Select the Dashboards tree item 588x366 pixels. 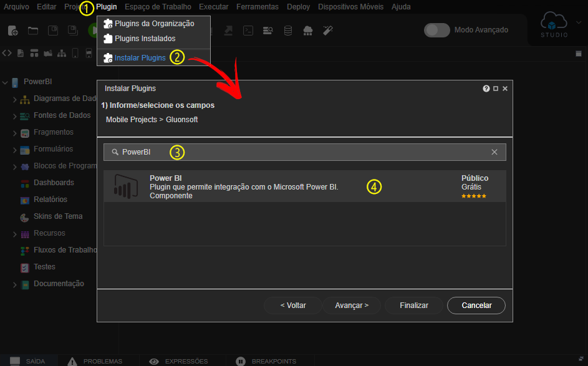click(54, 183)
